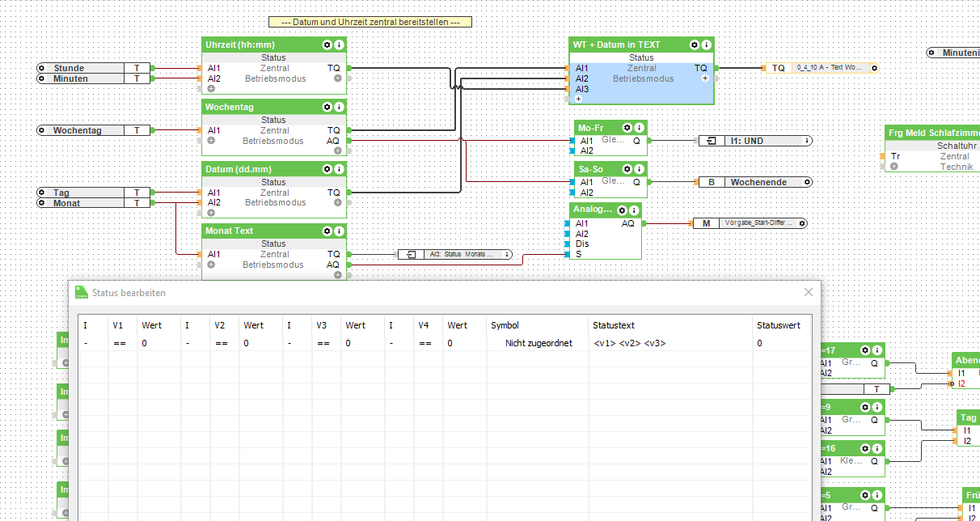Open settings gear of Uhrzeit (hh:mm) block

tap(327, 44)
